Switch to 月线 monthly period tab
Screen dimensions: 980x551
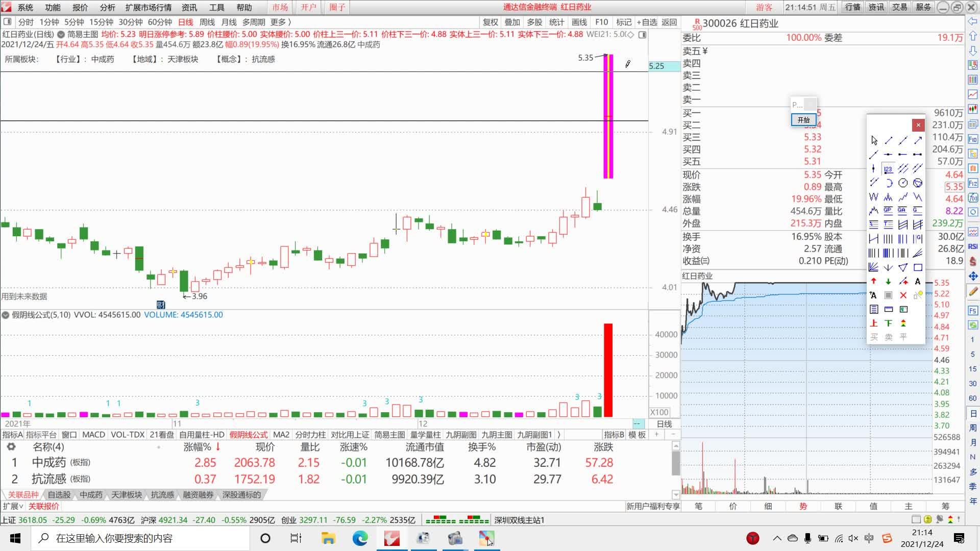(x=229, y=22)
